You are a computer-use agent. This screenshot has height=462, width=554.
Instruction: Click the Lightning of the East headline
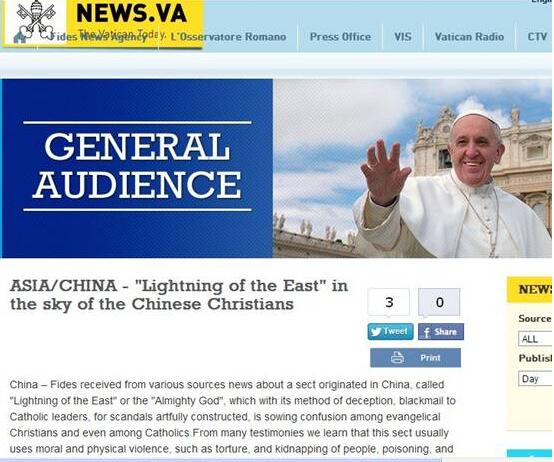(x=179, y=295)
